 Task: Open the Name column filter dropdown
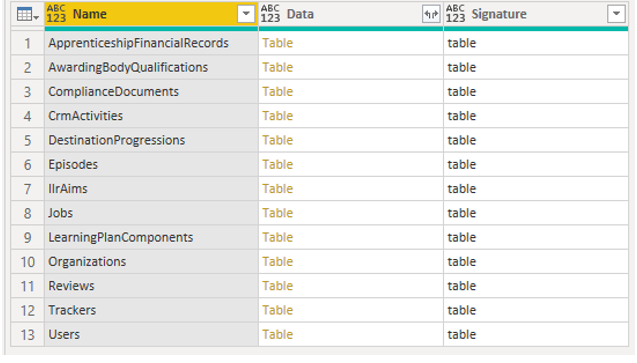(246, 14)
